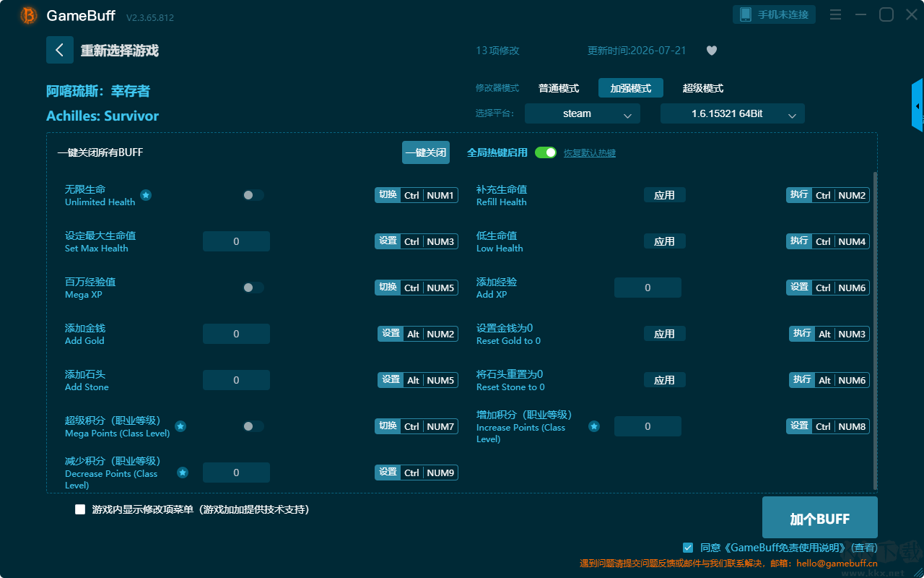This screenshot has height=578, width=924.
Task: Open the steam platform dropdown
Action: (583, 113)
